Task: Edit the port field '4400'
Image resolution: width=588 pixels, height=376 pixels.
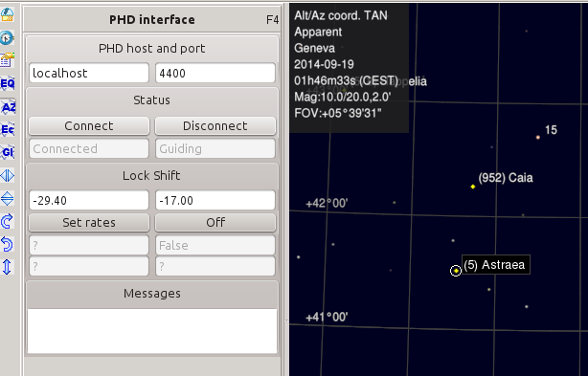Action: point(215,73)
